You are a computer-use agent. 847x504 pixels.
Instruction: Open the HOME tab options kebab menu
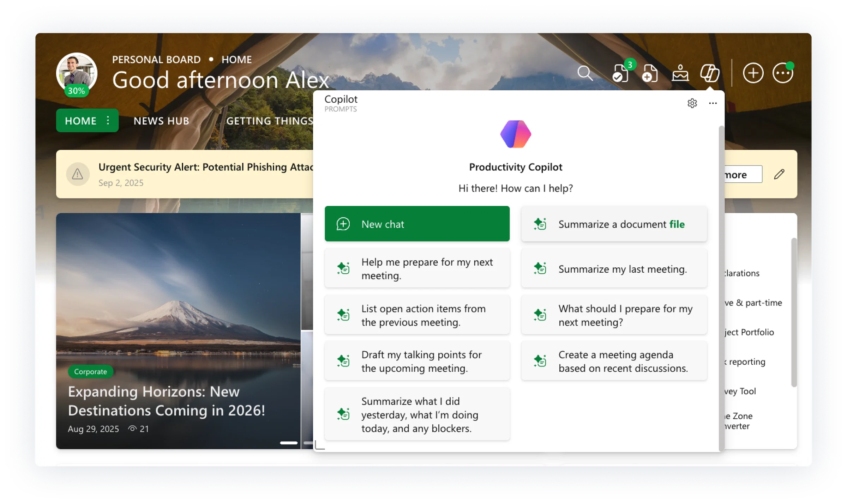coord(108,121)
